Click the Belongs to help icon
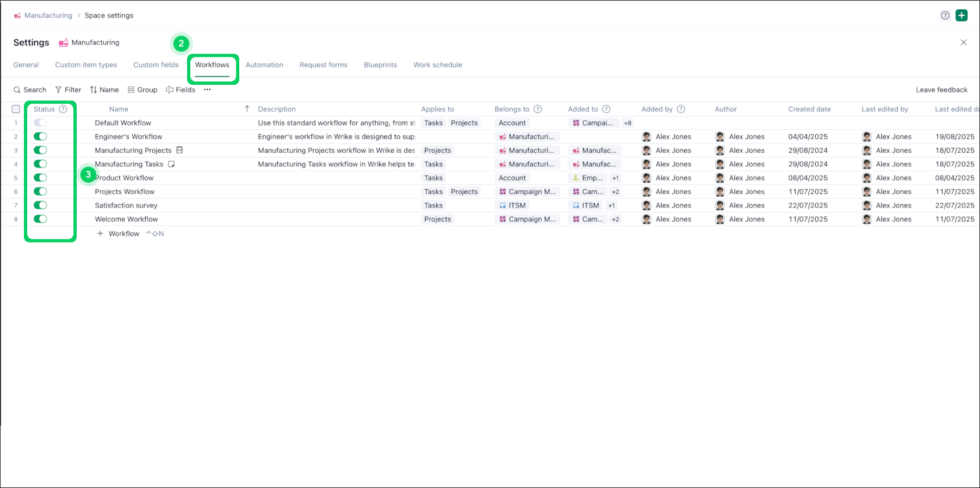 click(x=538, y=109)
